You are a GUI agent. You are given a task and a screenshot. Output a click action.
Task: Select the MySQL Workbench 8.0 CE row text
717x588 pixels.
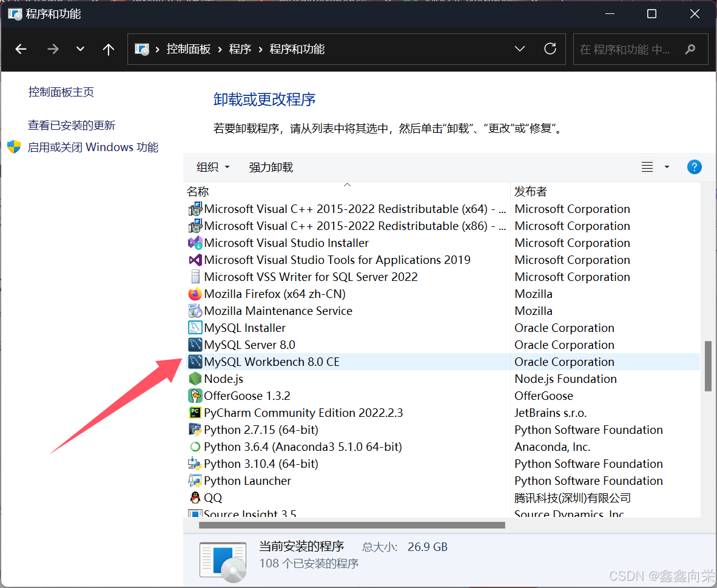pos(272,362)
